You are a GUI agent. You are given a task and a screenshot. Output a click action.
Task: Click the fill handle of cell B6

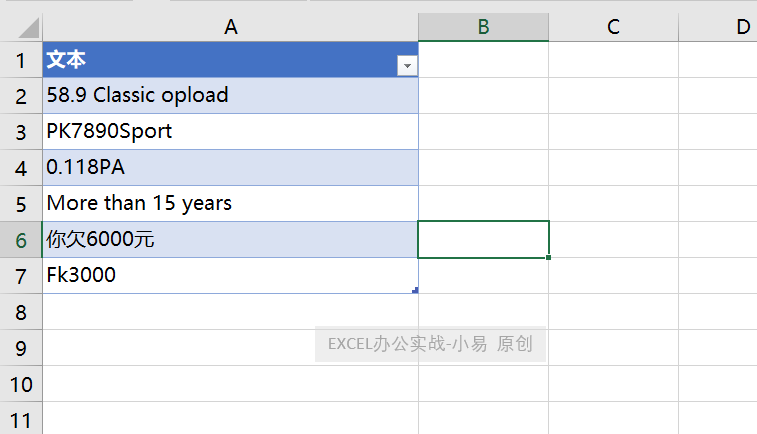click(x=548, y=257)
